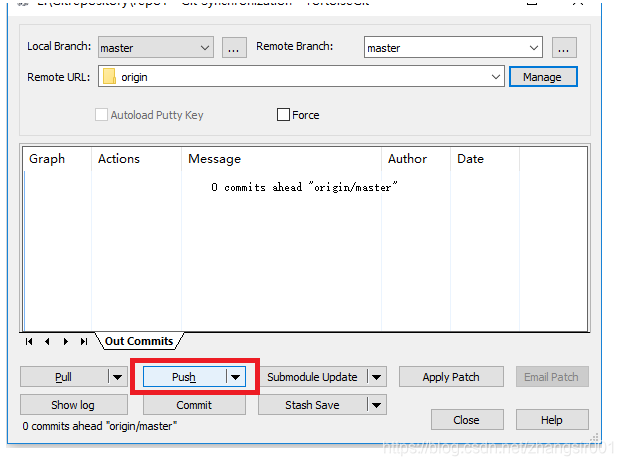Click the status text '0 commits ahead'
Viewport: 623px width, 466px height.
(x=100, y=426)
